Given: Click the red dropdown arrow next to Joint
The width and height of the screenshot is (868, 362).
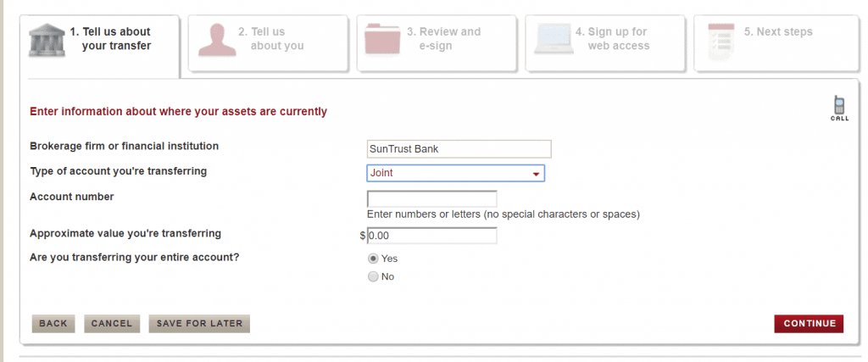Looking at the screenshot, I should point(536,175).
